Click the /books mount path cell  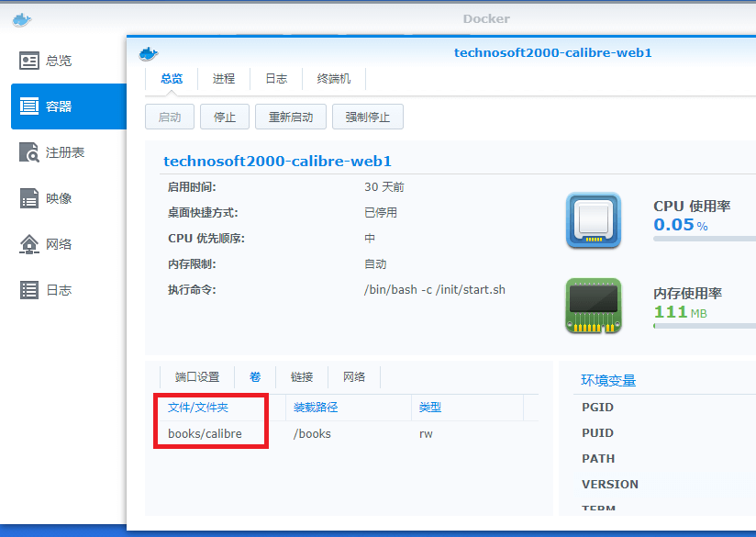312,434
